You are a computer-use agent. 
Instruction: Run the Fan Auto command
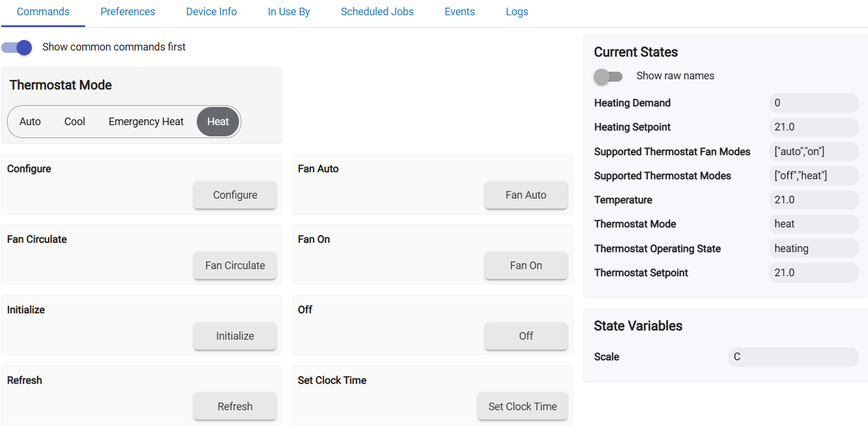coord(526,195)
